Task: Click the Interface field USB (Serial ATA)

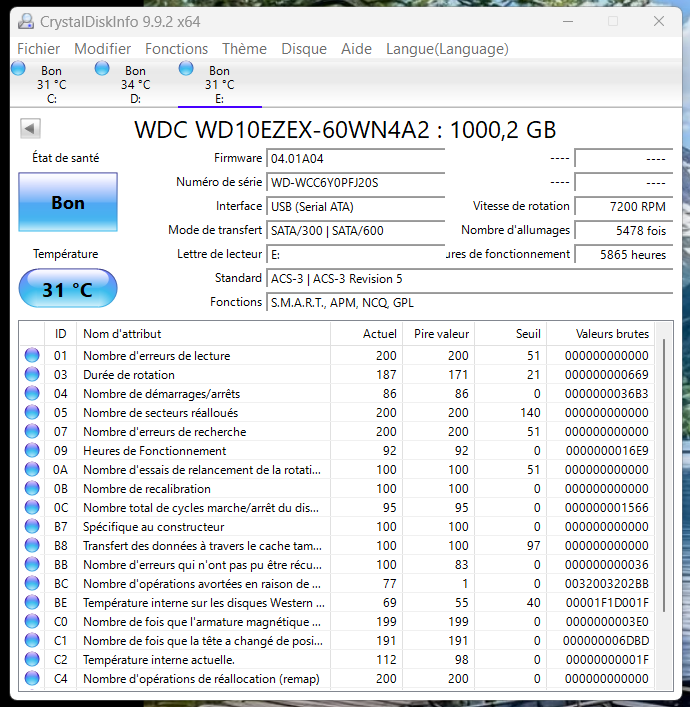Action: point(355,207)
